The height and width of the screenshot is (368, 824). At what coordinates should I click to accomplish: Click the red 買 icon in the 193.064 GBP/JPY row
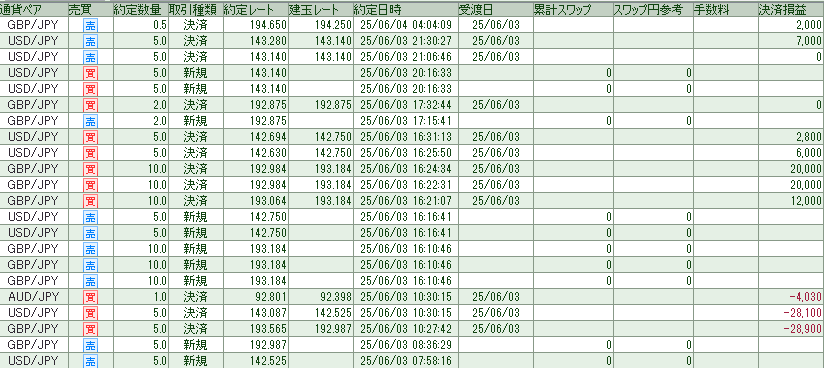90,202
